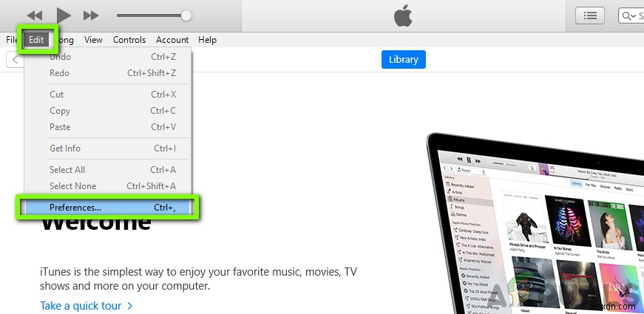
Task: Choose Get Info menu entry
Action: point(108,149)
